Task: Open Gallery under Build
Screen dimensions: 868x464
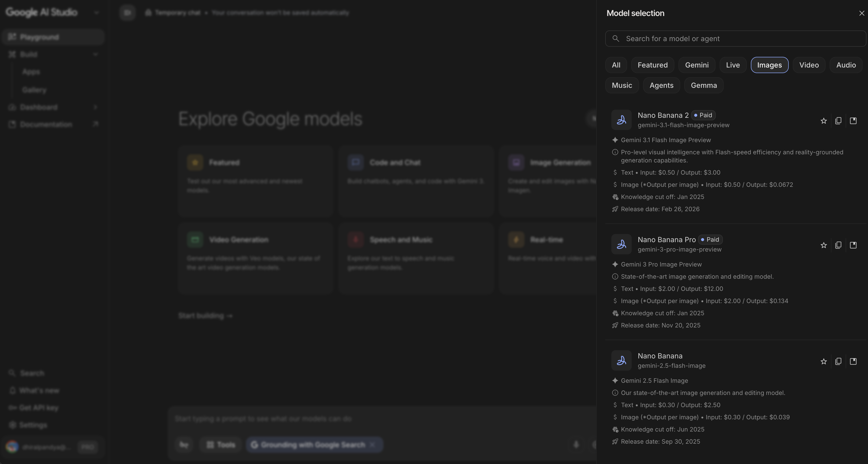Action: click(34, 90)
